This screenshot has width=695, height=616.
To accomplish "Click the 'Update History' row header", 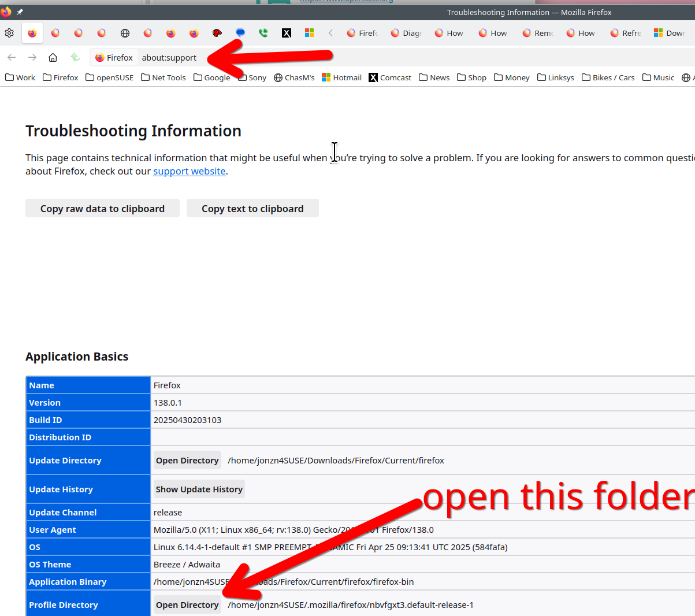I will (x=88, y=489).
